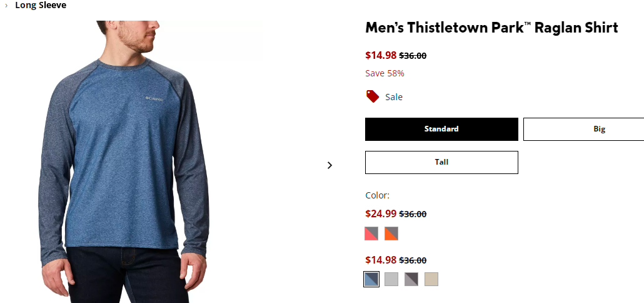Choose the dark gray two-tone swatch
Screen dimensions: 644x303
(411, 279)
